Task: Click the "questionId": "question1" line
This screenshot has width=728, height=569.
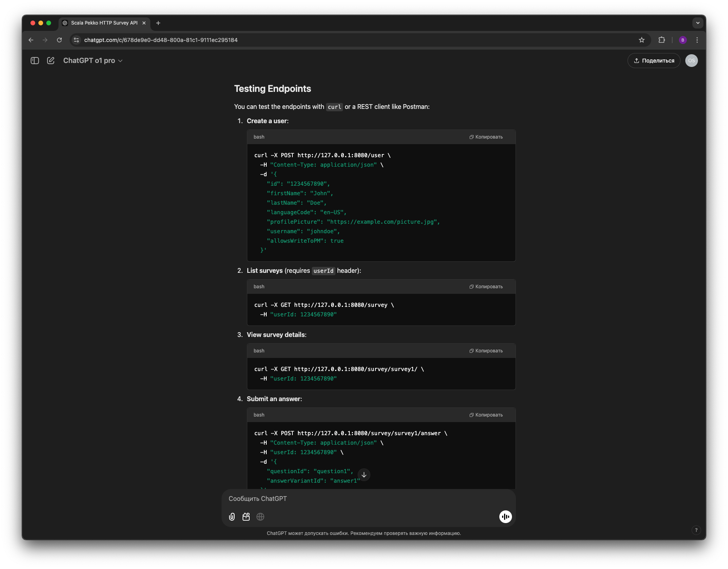Action: coord(310,471)
